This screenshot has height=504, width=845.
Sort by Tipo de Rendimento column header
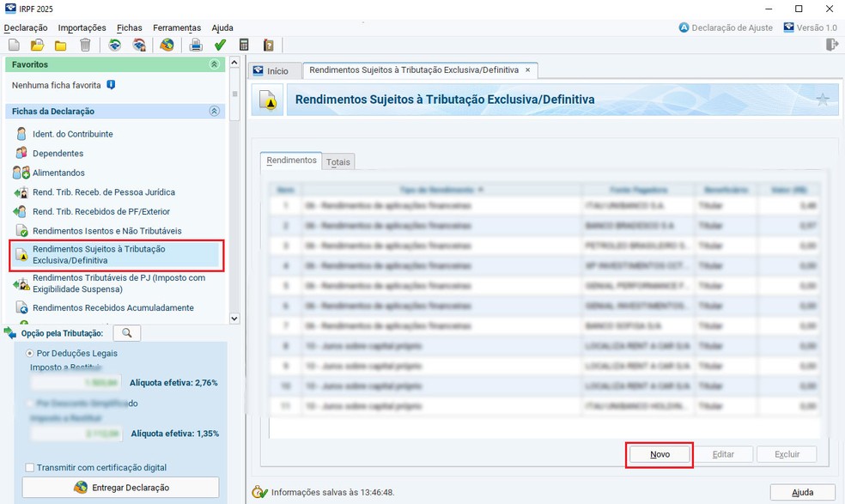click(441, 189)
